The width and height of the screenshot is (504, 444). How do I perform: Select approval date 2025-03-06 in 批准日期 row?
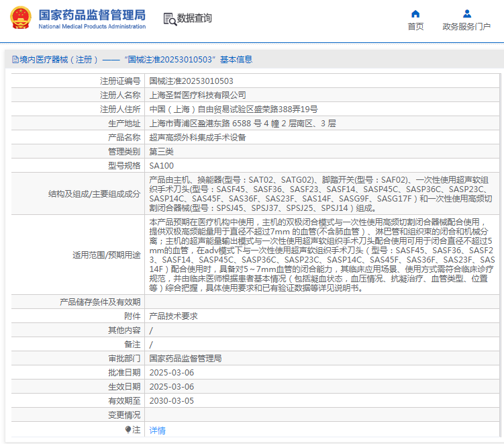coord(172,373)
